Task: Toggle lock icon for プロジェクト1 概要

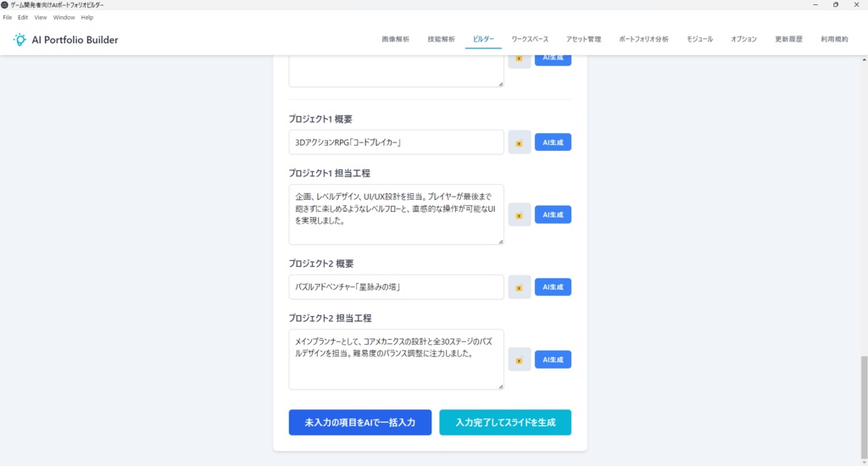Action: click(520, 142)
